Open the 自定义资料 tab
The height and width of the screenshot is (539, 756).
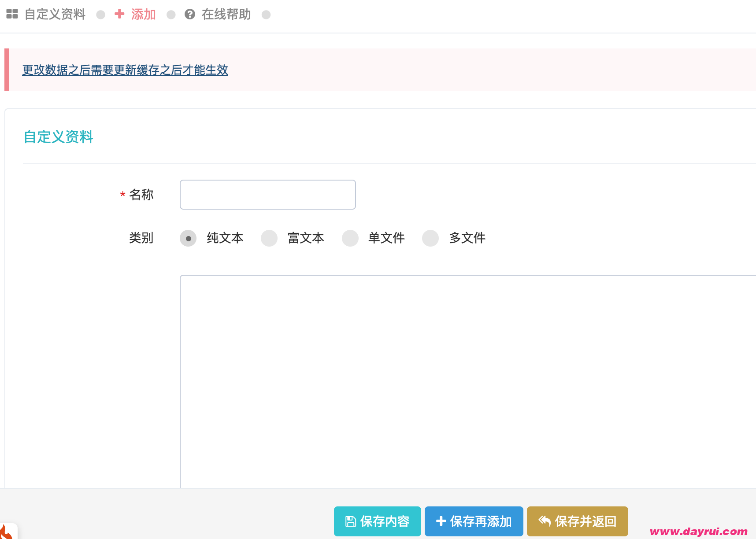point(55,15)
